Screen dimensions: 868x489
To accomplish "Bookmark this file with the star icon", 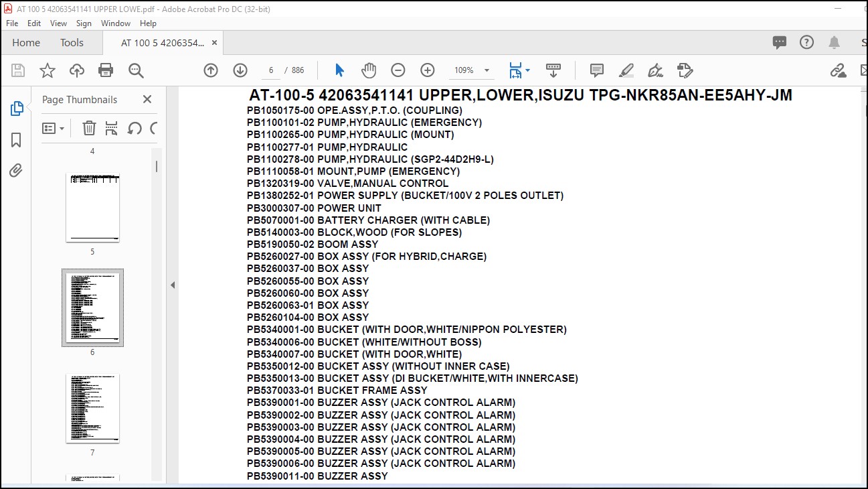I will click(48, 70).
